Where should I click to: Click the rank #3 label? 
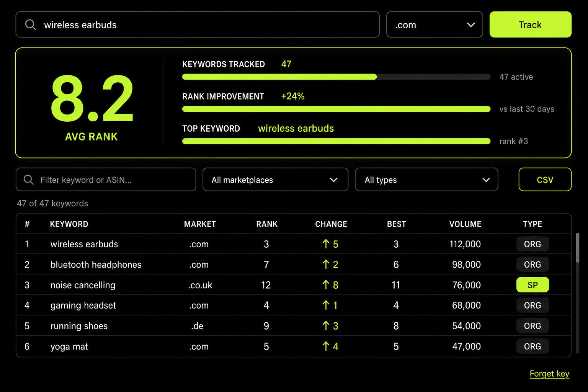(x=514, y=141)
